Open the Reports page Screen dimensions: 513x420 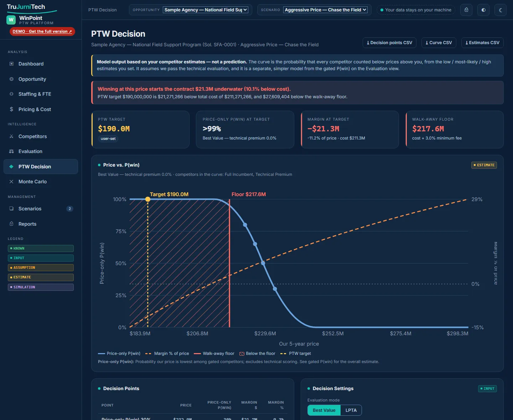click(x=41, y=224)
